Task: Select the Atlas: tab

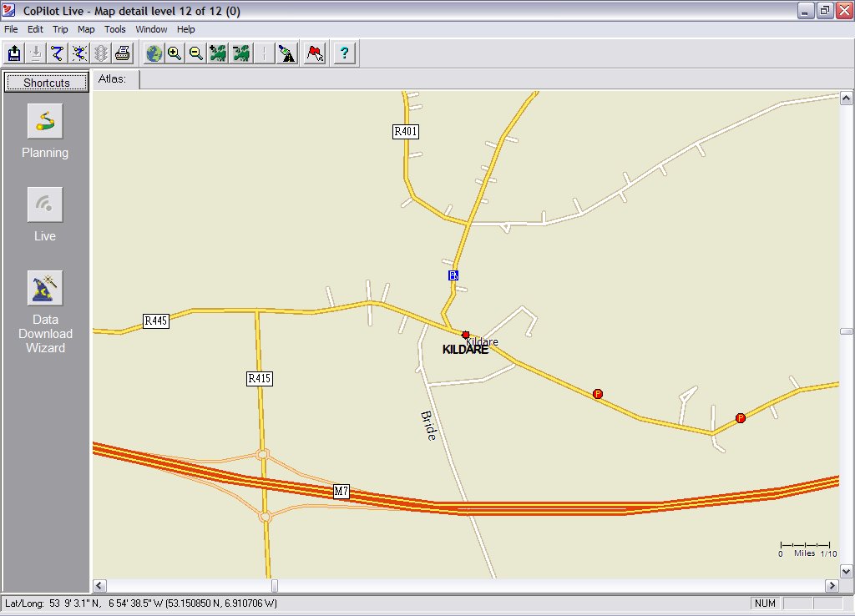Action: [x=115, y=79]
